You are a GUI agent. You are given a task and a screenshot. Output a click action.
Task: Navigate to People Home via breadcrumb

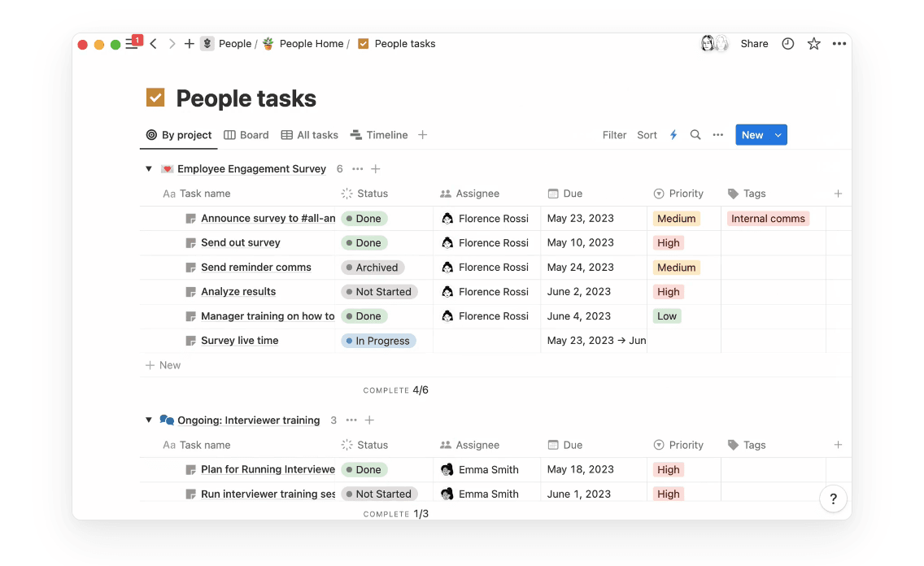point(311,43)
